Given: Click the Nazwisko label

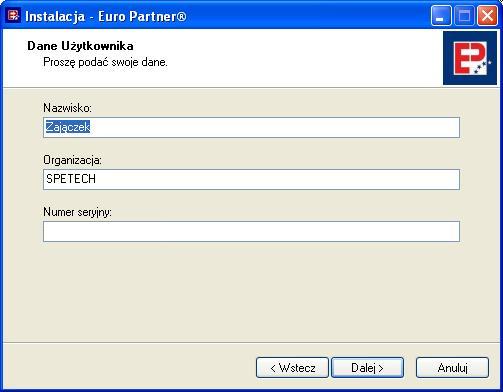Looking at the screenshot, I should (67, 108).
